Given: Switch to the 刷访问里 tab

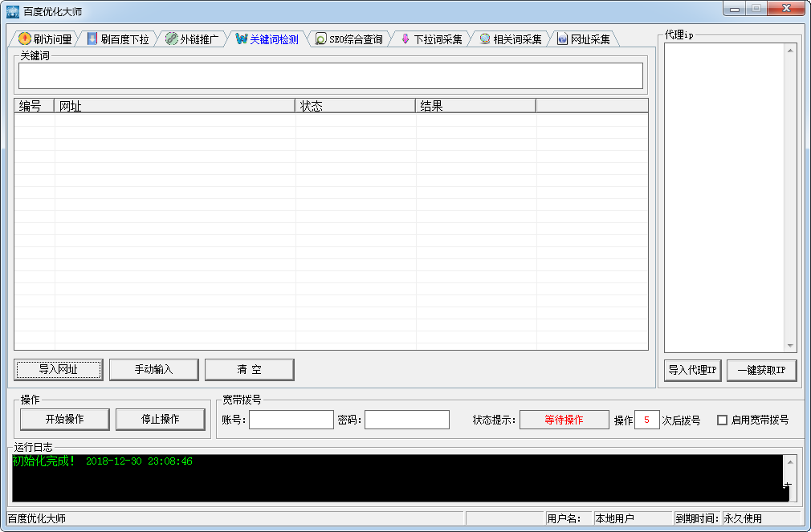Looking at the screenshot, I should pyautogui.click(x=45, y=39).
